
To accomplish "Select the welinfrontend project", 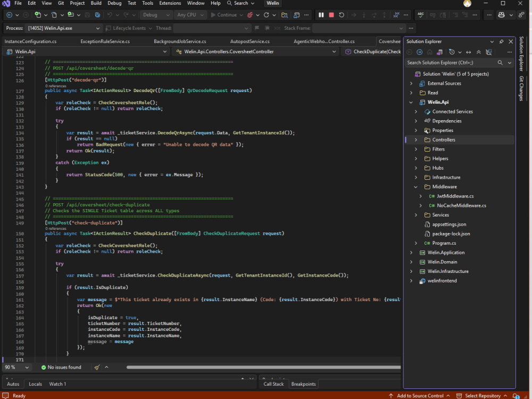I will [442, 280].
